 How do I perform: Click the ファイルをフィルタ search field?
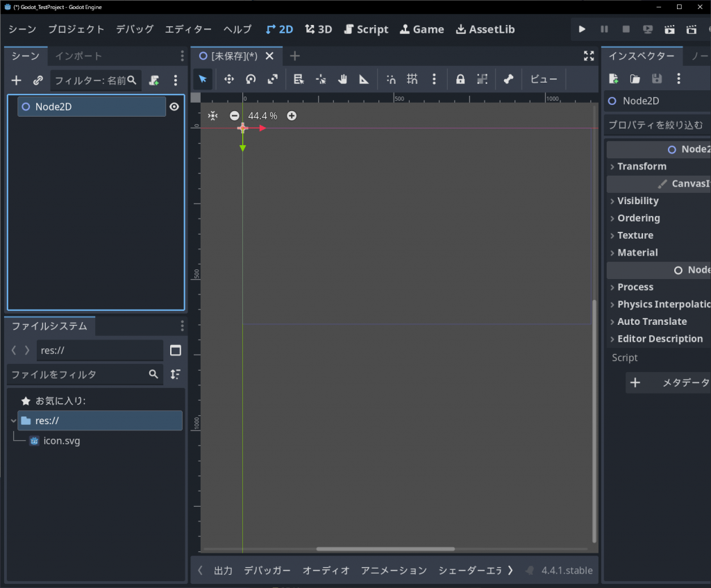[x=76, y=374]
